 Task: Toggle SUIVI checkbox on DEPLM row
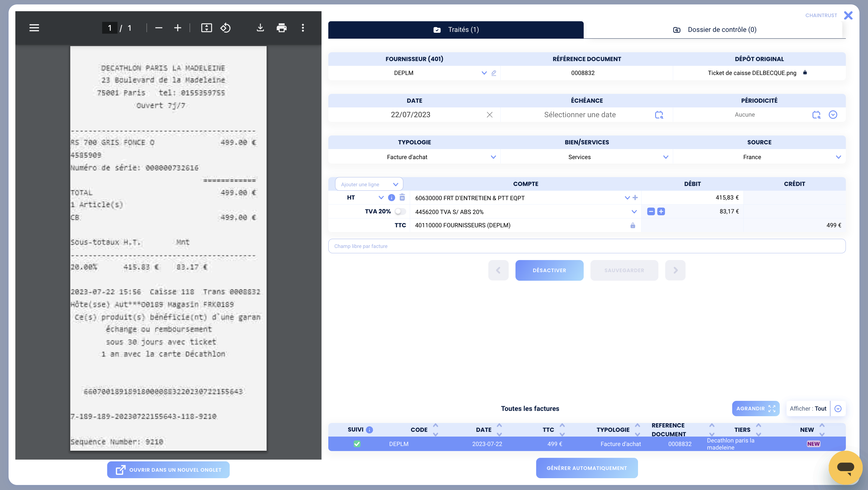357,444
